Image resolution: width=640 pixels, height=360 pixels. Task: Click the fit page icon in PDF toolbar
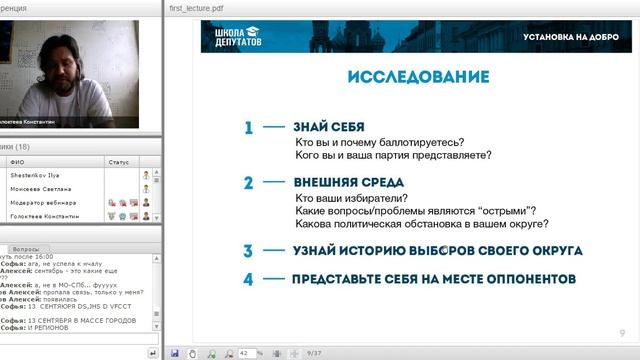[x=277, y=353]
